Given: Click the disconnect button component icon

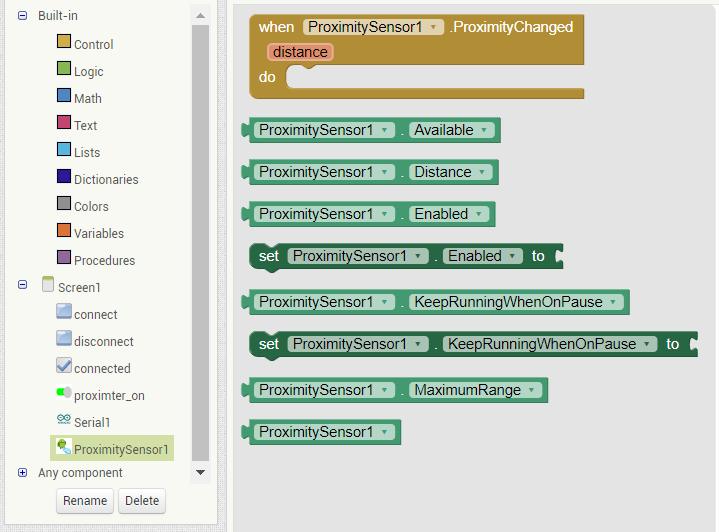Looking at the screenshot, I should tap(64, 338).
